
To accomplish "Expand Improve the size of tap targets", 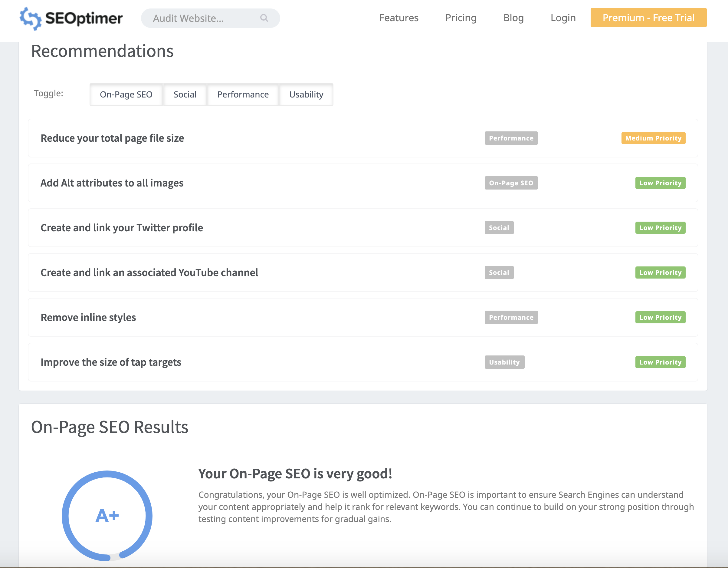I will pos(111,362).
